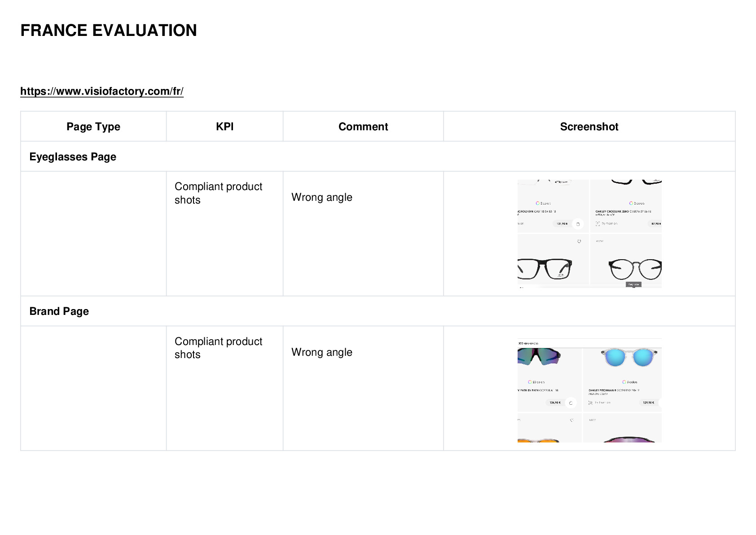This screenshot has height=535, width=756.
Task: Click the 87,90 € price button
Action: click(656, 224)
